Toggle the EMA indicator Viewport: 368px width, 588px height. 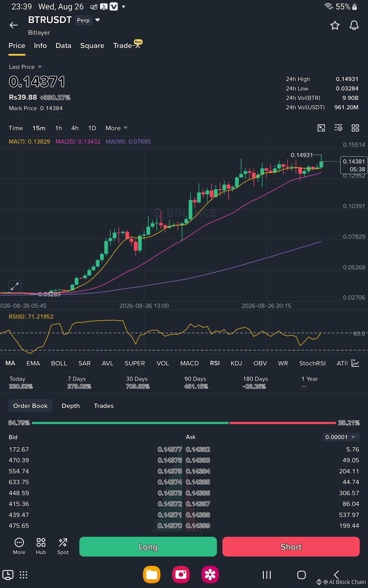coord(33,363)
